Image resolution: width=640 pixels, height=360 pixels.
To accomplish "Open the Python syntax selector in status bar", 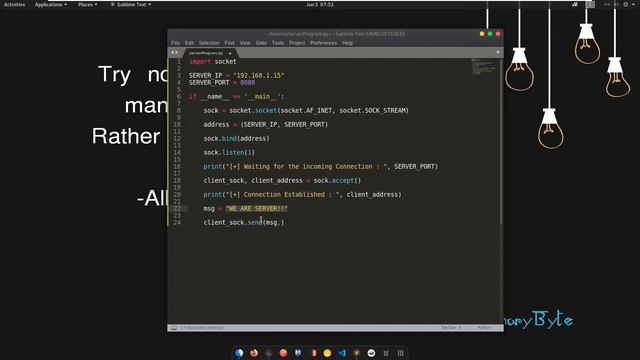I will pos(484,328).
